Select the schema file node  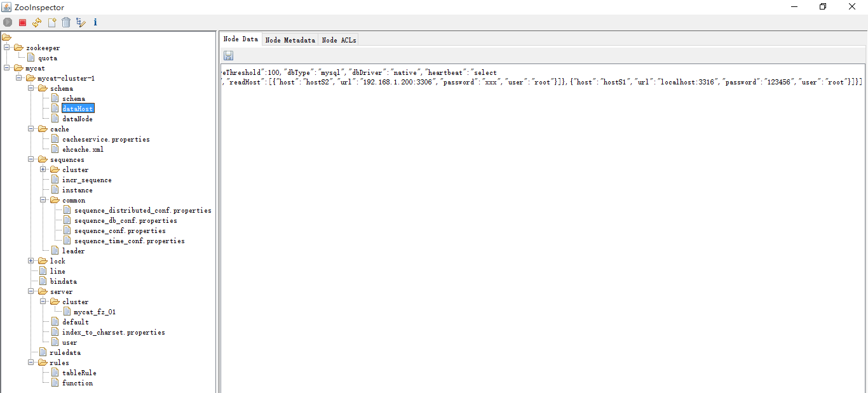pyautogui.click(x=73, y=98)
